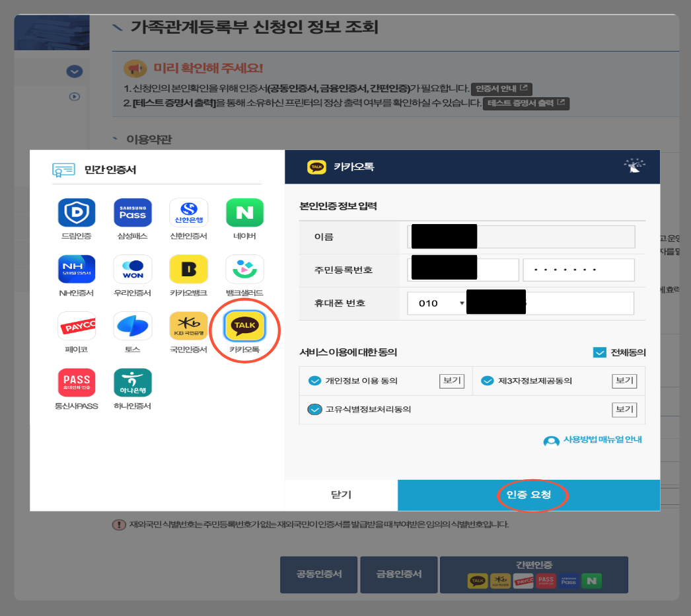Pick the 네이버 green N icon

tap(244, 213)
